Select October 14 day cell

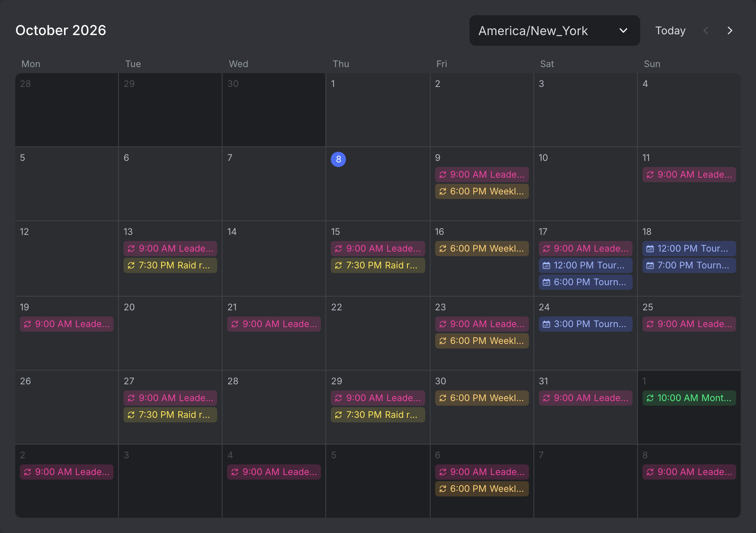[274, 258]
